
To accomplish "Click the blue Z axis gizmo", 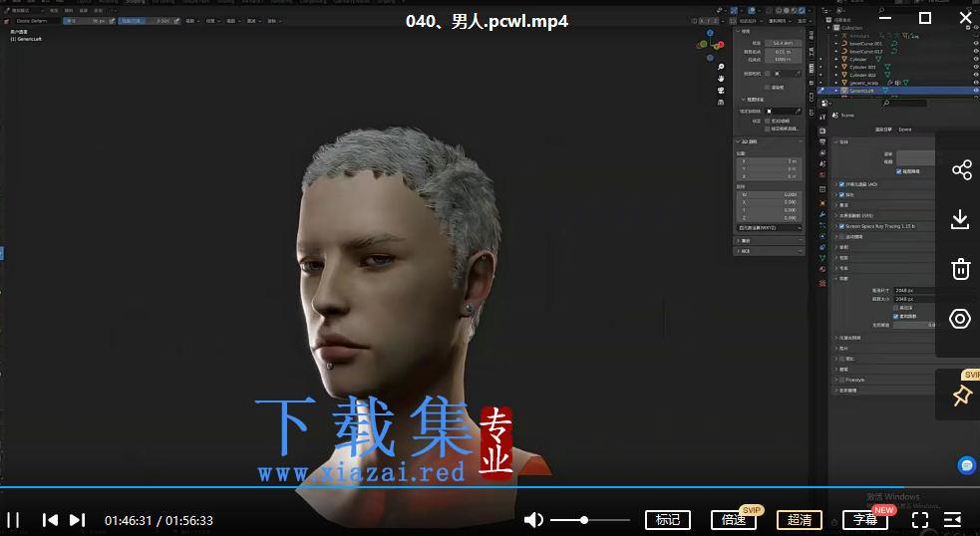I will [711, 33].
